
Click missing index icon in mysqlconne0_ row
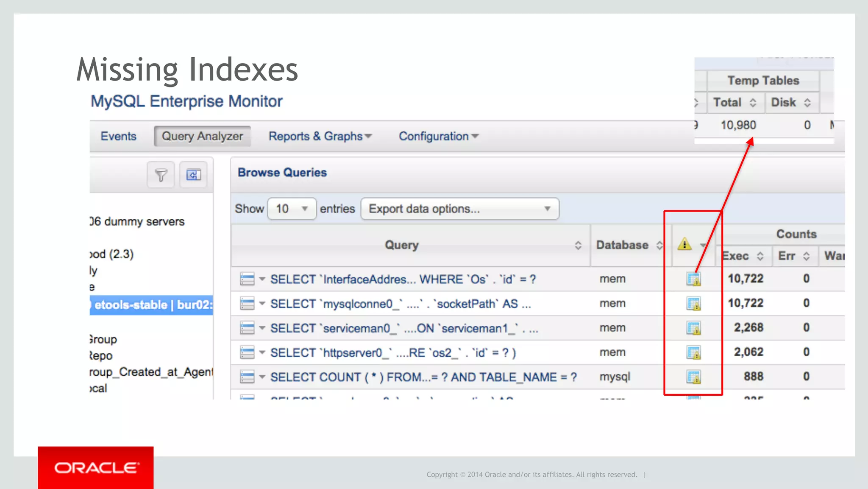694,304
